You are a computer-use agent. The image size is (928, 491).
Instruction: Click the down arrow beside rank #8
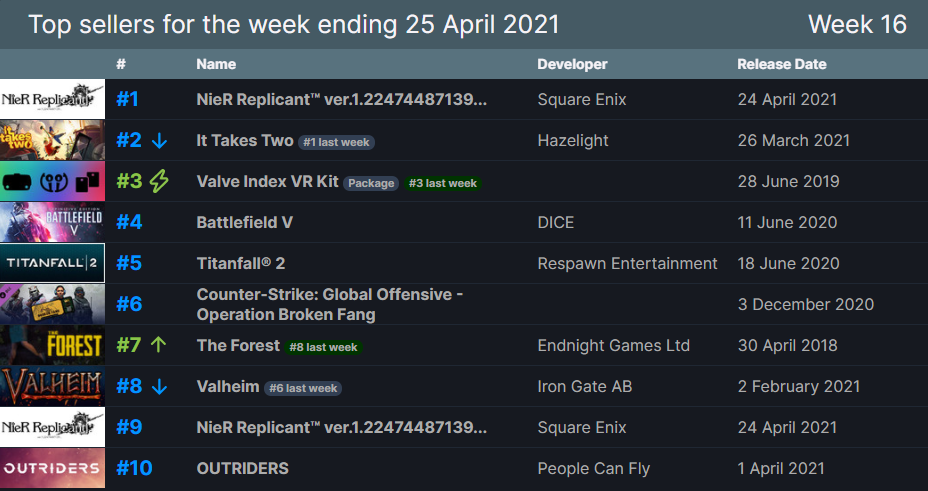coord(159,387)
